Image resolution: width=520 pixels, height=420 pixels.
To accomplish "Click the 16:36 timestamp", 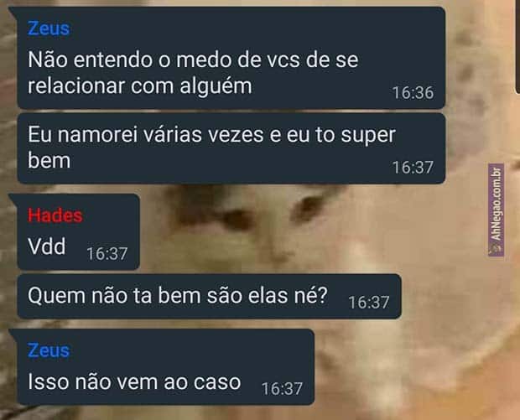I will click(413, 92).
